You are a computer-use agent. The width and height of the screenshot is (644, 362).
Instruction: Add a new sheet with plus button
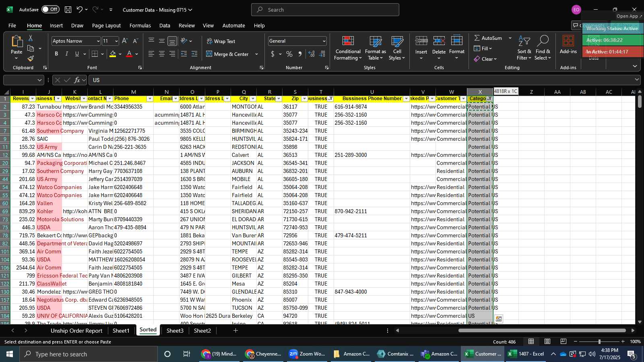point(235,331)
